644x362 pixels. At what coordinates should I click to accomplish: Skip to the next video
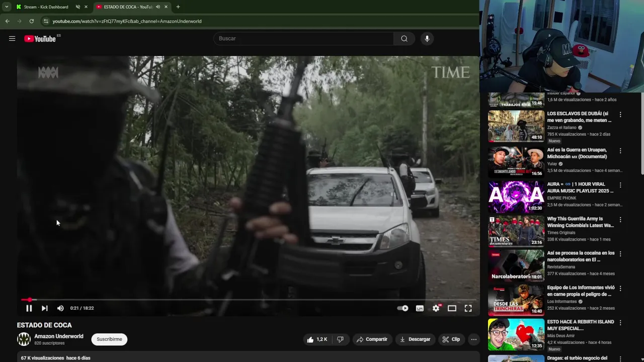pos(44,308)
